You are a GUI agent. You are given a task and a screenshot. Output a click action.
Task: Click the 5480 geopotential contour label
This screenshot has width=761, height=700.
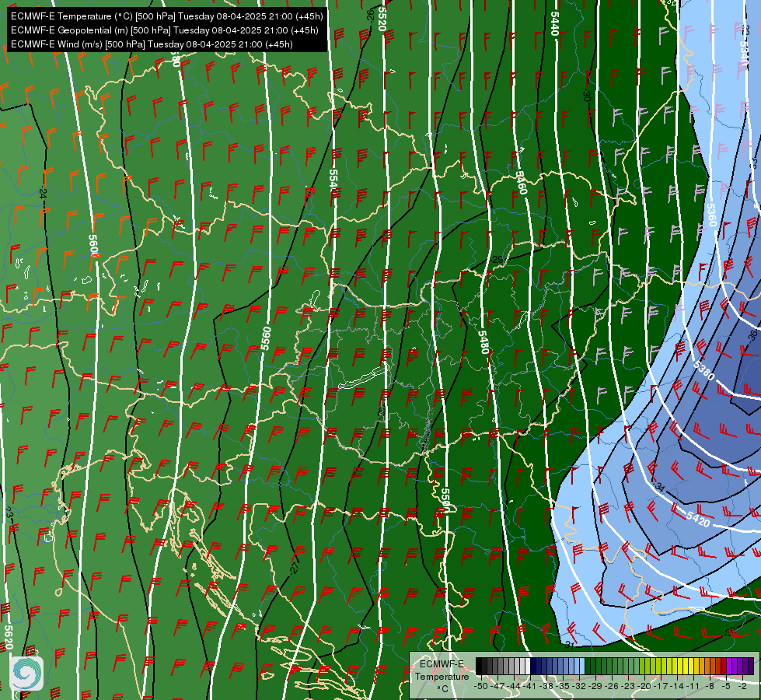(x=483, y=342)
